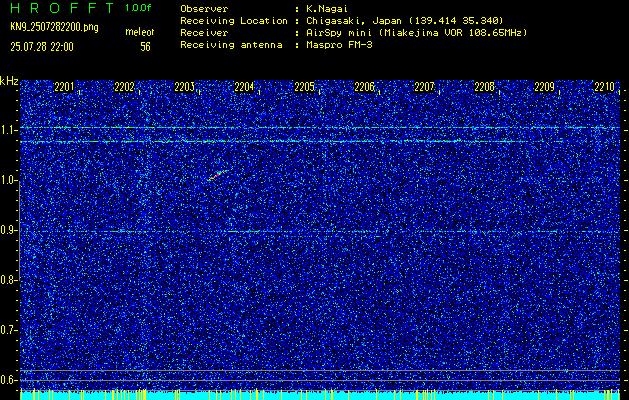Click the 0.8 kHz frequency label
This screenshot has width=629, height=400.
(x=8, y=280)
